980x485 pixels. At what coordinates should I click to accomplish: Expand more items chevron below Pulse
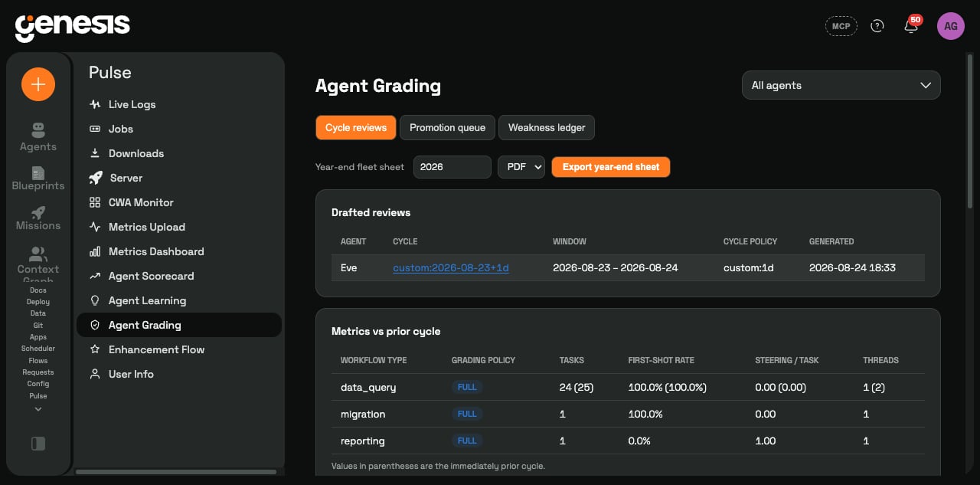pos(38,409)
